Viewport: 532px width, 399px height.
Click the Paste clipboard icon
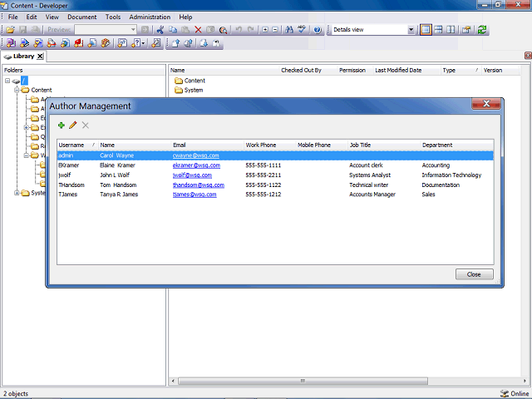click(185, 30)
